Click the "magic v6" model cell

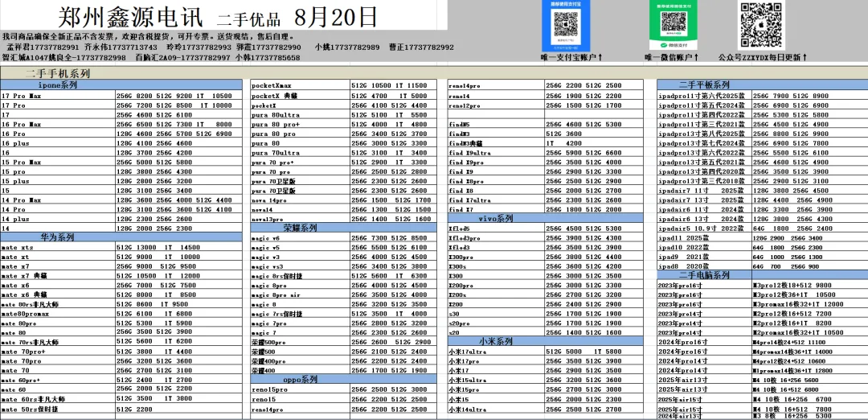pyautogui.click(x=300, y=237)
